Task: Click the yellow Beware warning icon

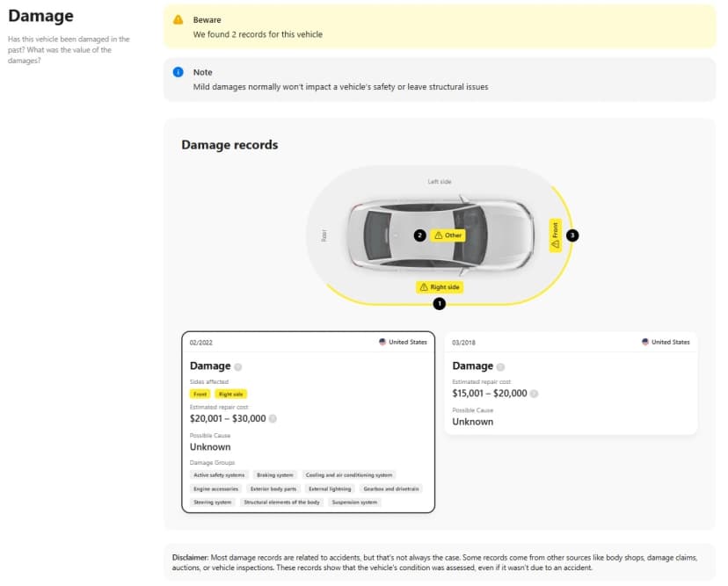Action: coord(178,19)
